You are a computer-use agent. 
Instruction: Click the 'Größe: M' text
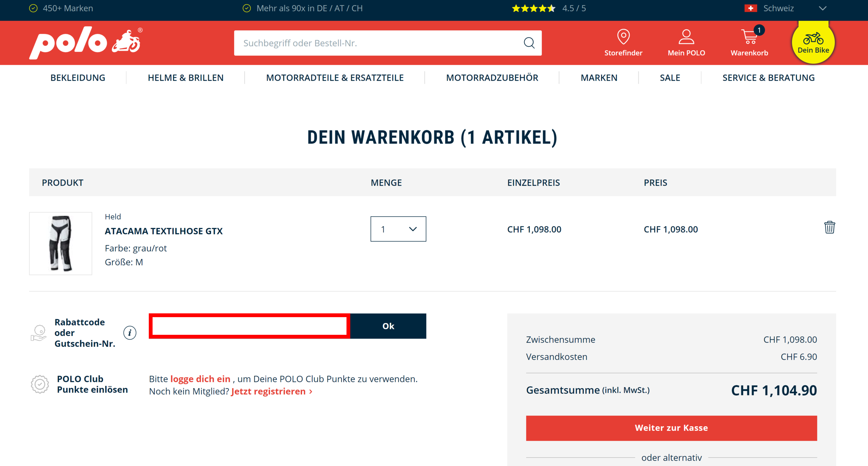124,262
